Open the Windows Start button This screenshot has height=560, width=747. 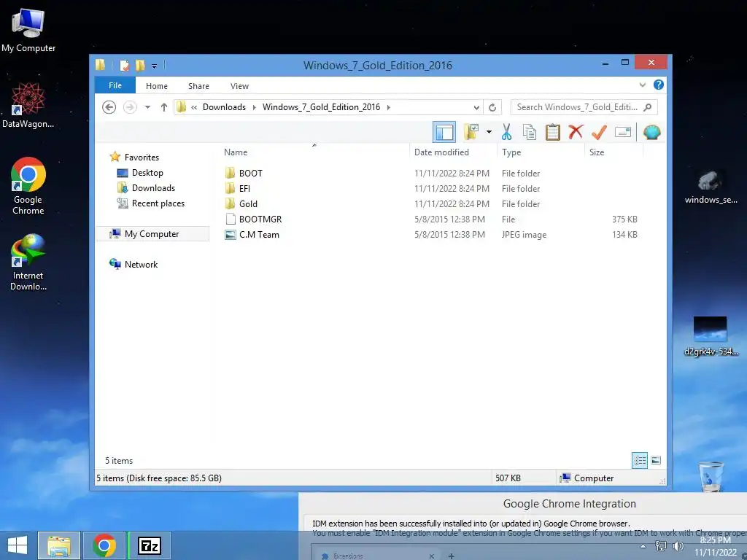pos(18,545)
